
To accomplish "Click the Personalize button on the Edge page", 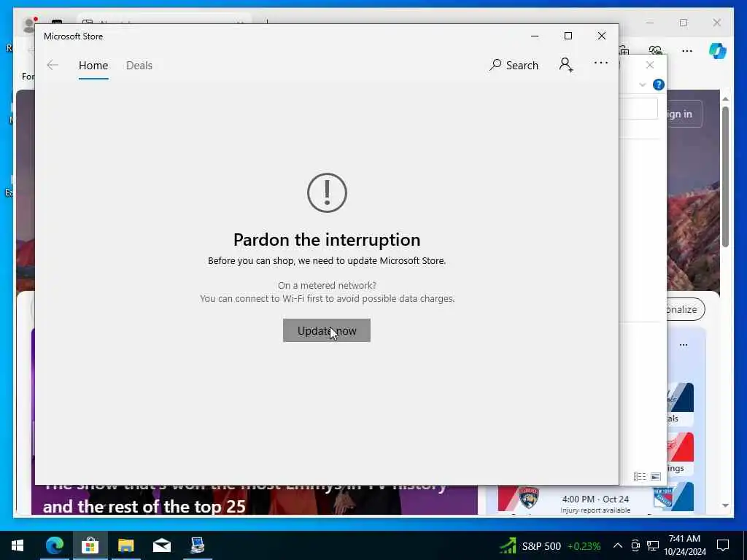I will (686, 309).
